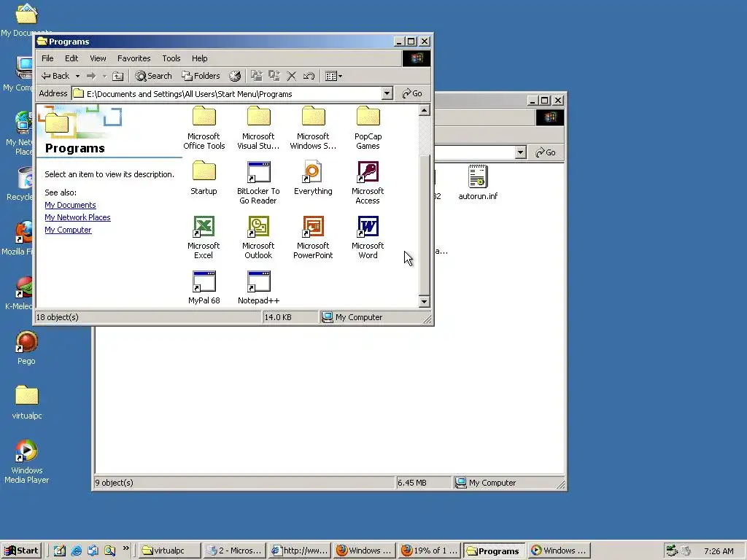
Task: Click the Undo toolbar icon
Action: pos(309,76)
